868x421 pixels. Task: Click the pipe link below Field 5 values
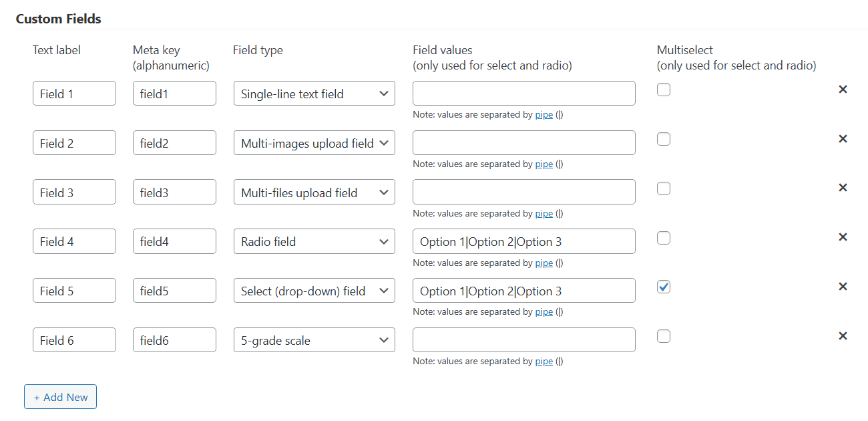(544, 311)
